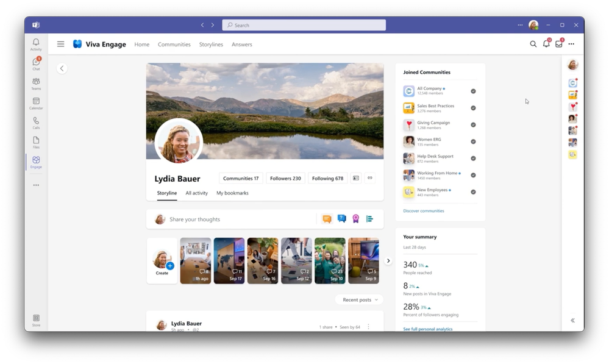Open user avatar at top of right rail

click(572, 65)
